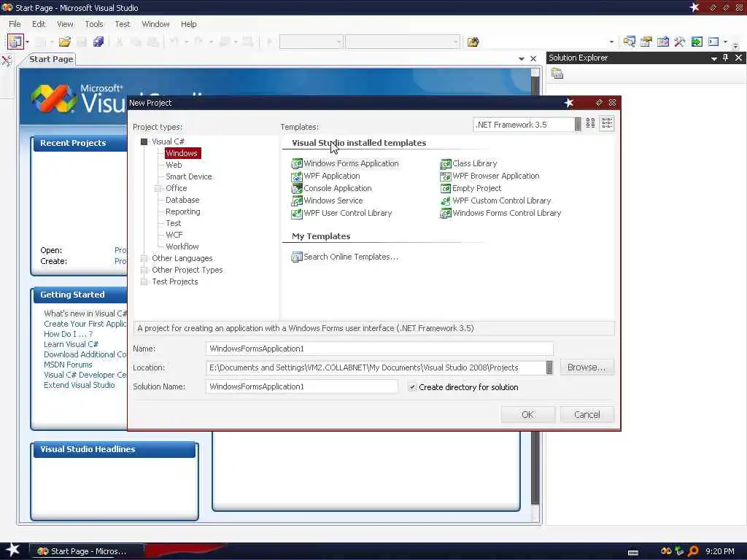Viewport: 747px width, 560px height.
Task: Select Class Library template
Action: 468,163
